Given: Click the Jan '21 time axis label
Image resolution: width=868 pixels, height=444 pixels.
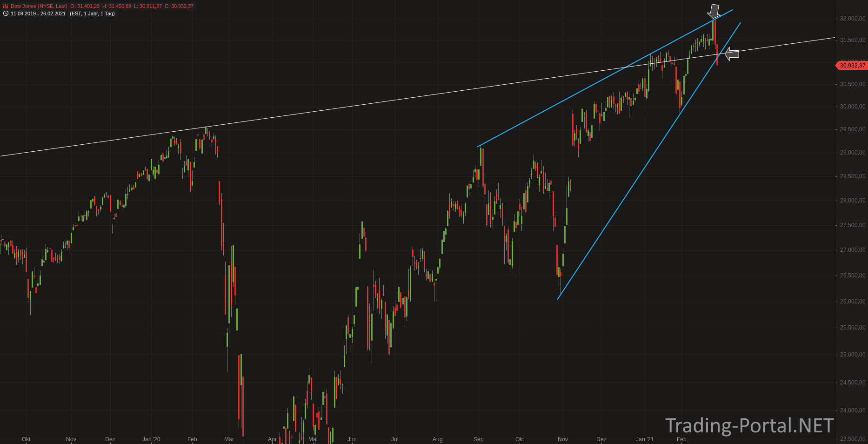Looking at the screenshot, I should click(645, 439).
